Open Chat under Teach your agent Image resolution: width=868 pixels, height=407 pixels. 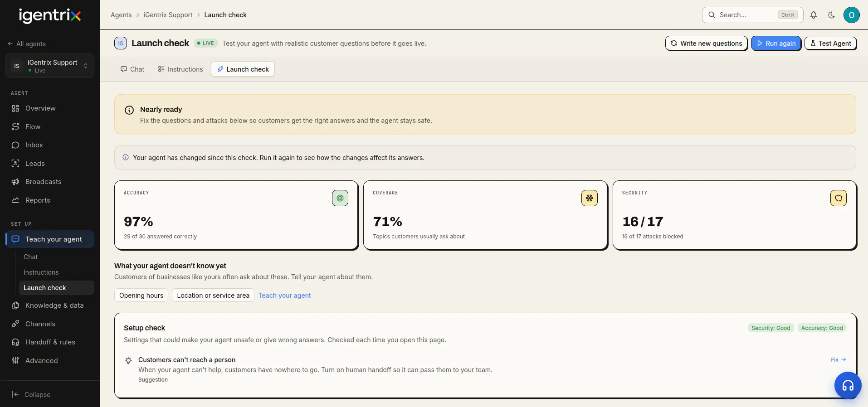(56, 257)
